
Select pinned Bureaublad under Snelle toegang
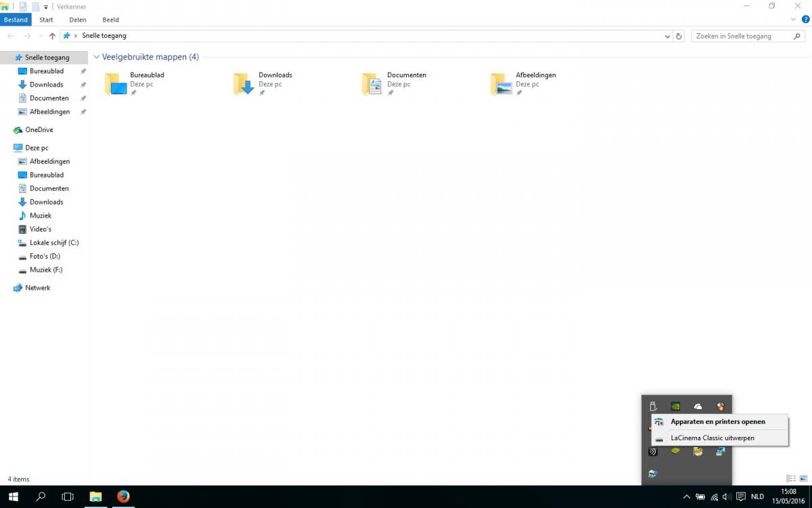(x=47, y=71)
